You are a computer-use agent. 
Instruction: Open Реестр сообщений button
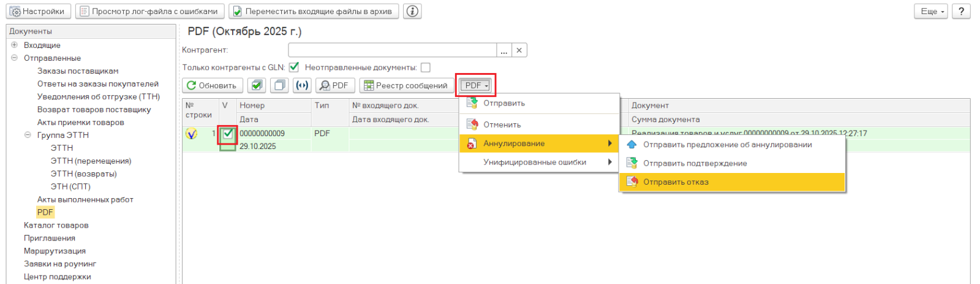tap(405, 85)
